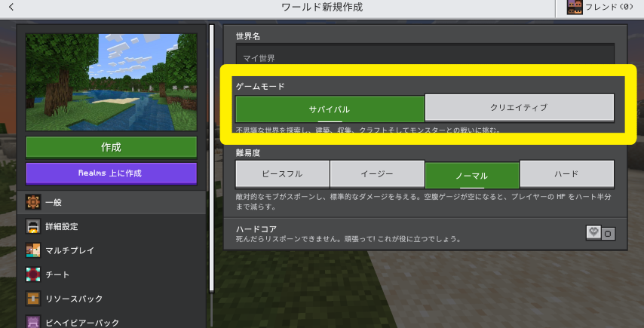Screen dimensions: 644x328
Task: Open the ビヘイビアーパック tab
Action: tap(112, 320)
